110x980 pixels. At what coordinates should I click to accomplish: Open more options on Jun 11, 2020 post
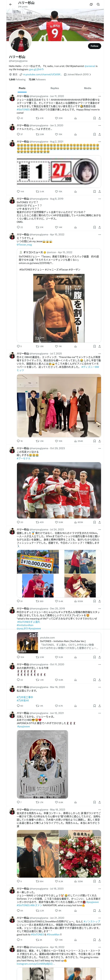coord(99,96)
